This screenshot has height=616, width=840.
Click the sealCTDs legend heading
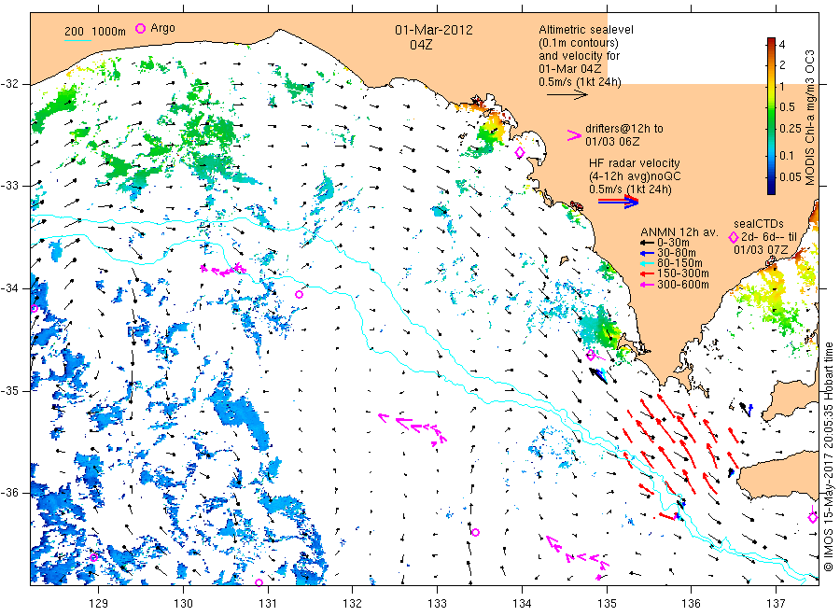(x=759, y=224)
